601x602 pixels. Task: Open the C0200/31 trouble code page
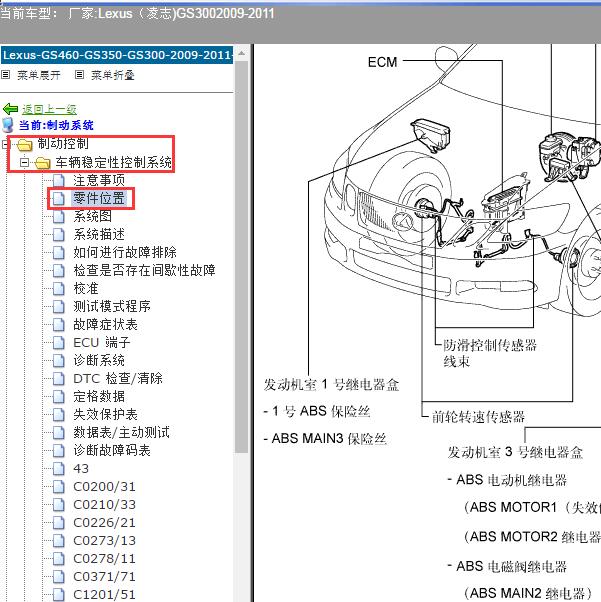coord(104,487)
